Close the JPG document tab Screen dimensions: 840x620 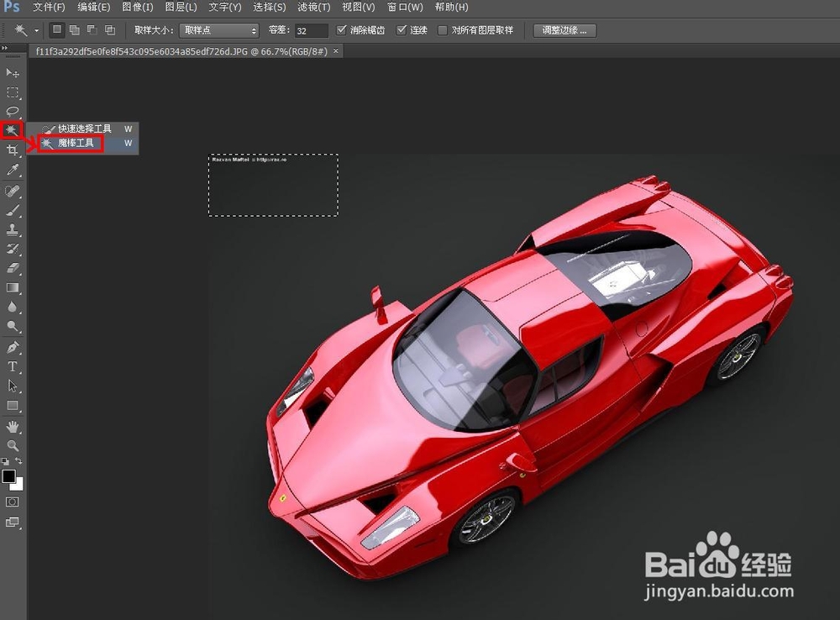(x=336, y=51)
